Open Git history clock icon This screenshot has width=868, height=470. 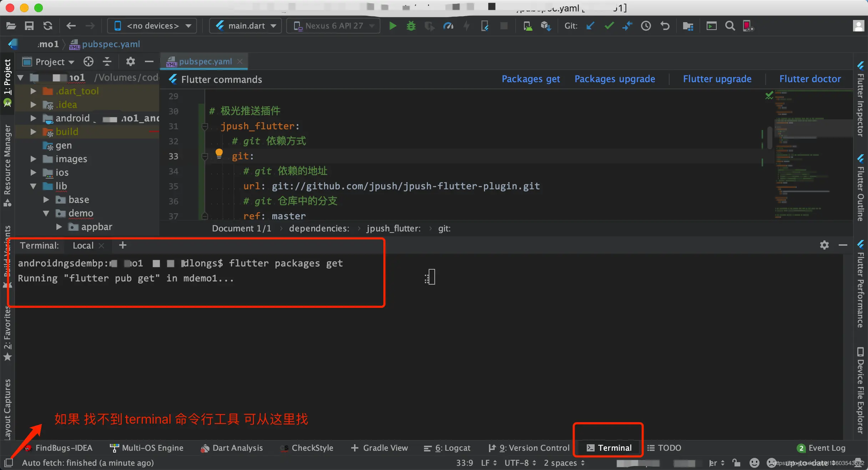pos(646,26)
